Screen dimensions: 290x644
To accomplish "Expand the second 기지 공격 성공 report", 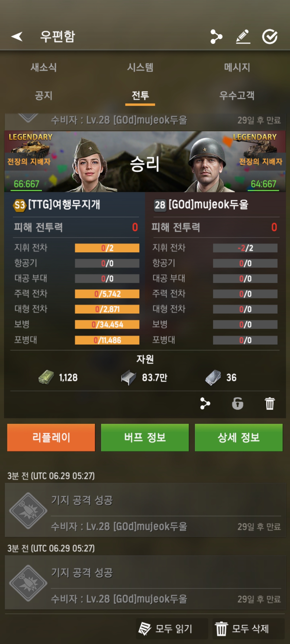I will 145,583.
